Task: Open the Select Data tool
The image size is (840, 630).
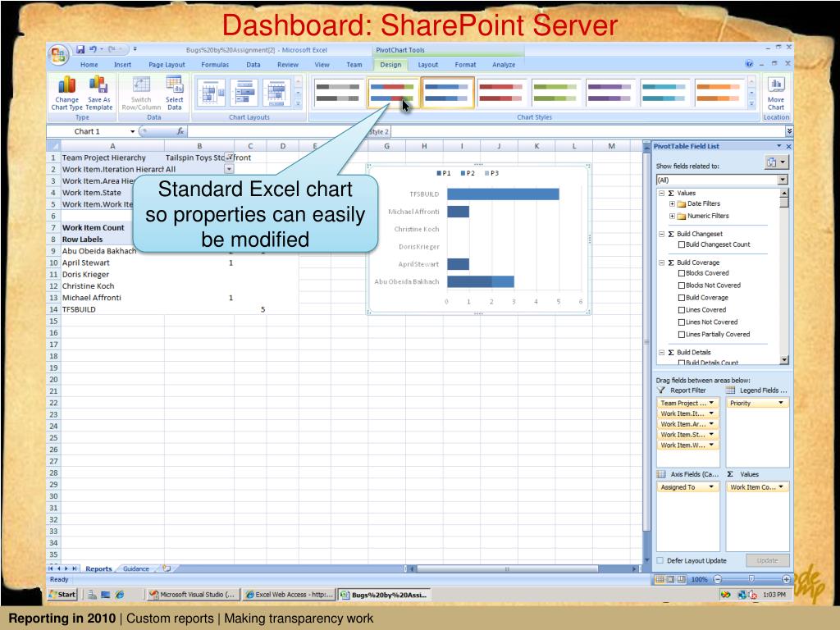Action: (x=174, y=93)
